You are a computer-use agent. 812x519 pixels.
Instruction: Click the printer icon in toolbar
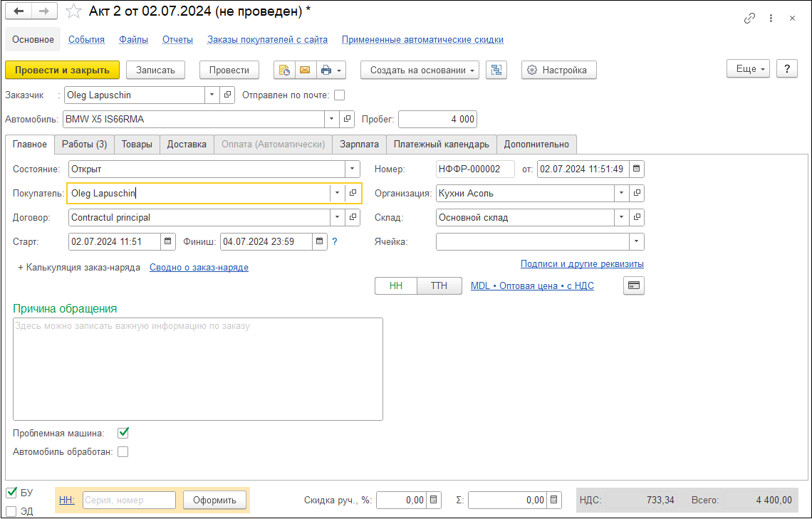click(326, 70)
